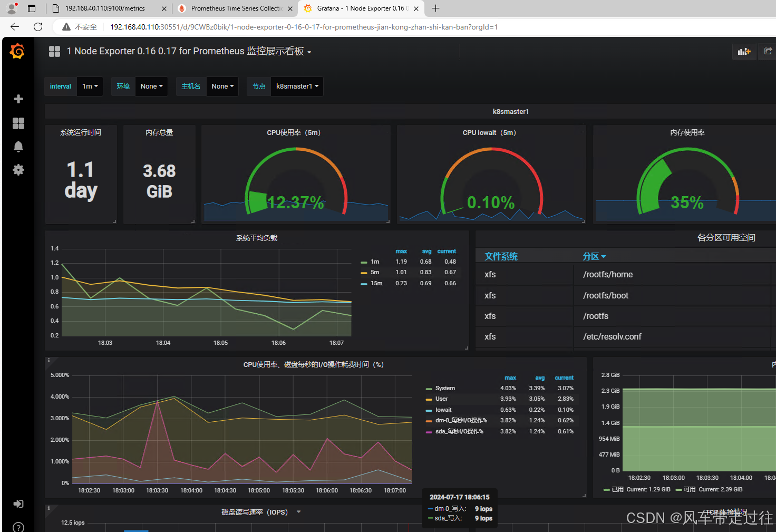The image size is (776, 532).
Task: Click the 系统平均负载 panel title
Action: [x=257, y=238]
